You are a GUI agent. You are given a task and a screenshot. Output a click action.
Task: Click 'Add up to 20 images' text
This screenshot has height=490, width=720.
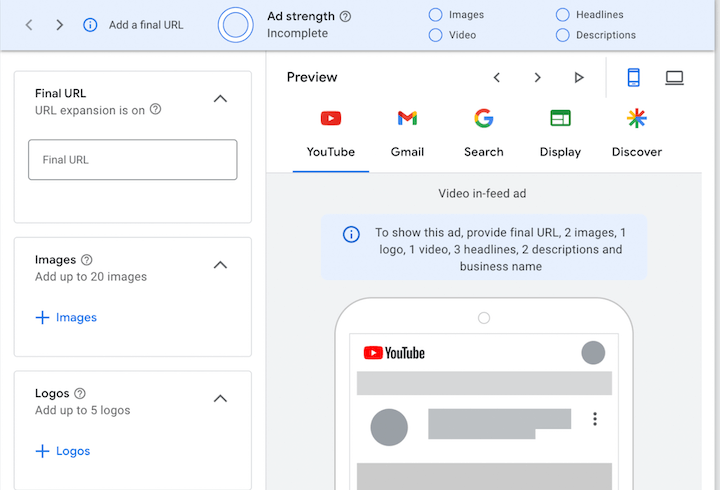coord(91,277)
